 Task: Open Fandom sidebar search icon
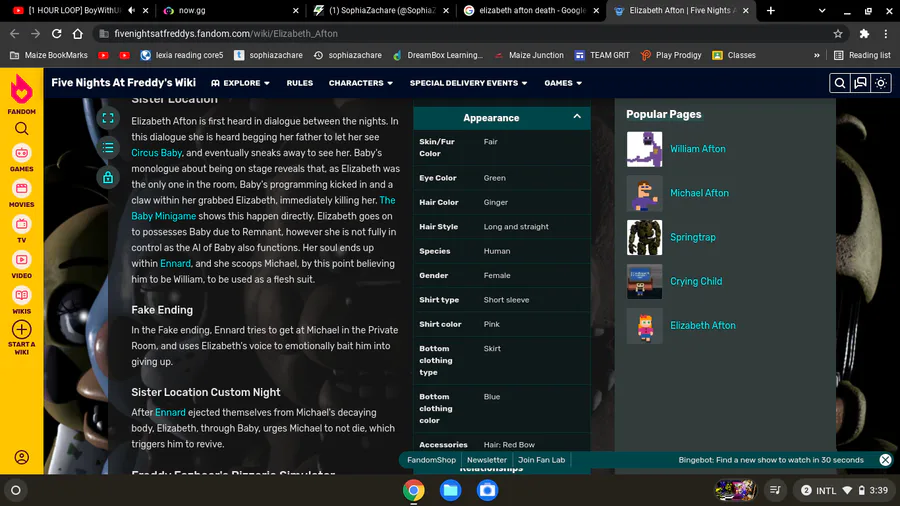(21, 129)
